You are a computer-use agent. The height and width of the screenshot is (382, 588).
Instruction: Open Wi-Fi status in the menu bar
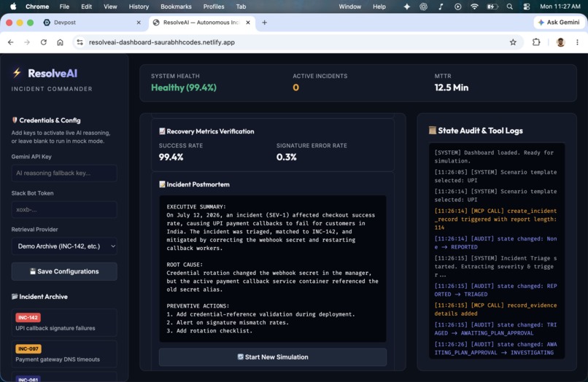point(474,7)
